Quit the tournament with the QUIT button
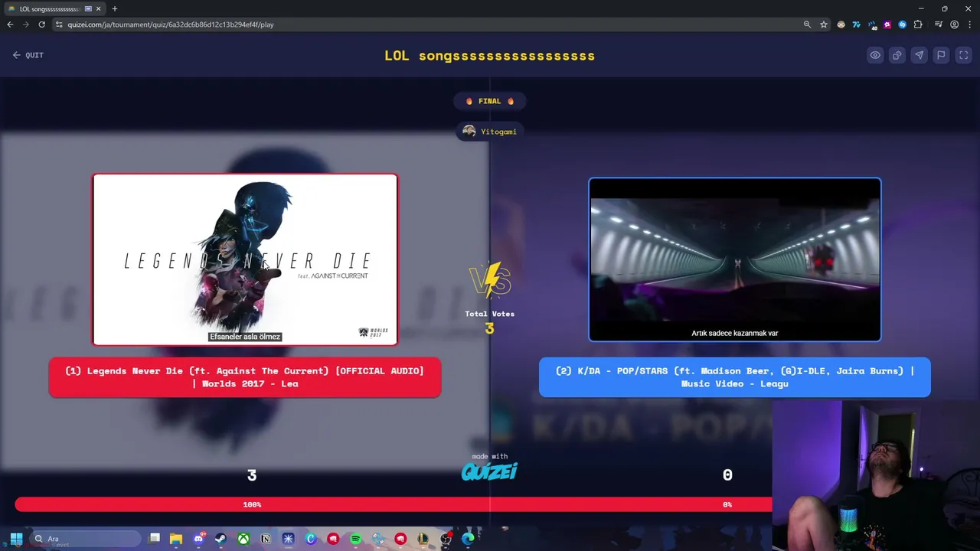Image resolution: width=980 pixels, height=551 pixels. click(x=28, y=55)
